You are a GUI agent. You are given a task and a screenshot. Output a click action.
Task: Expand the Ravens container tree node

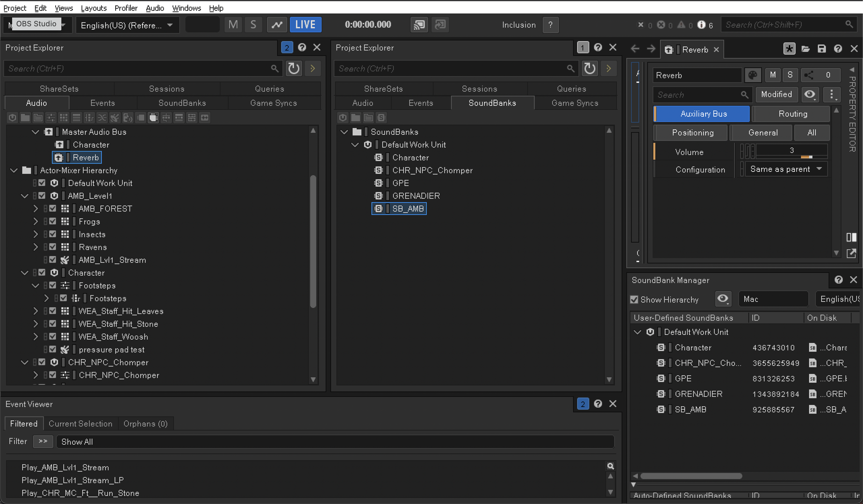tap(35, 247)
